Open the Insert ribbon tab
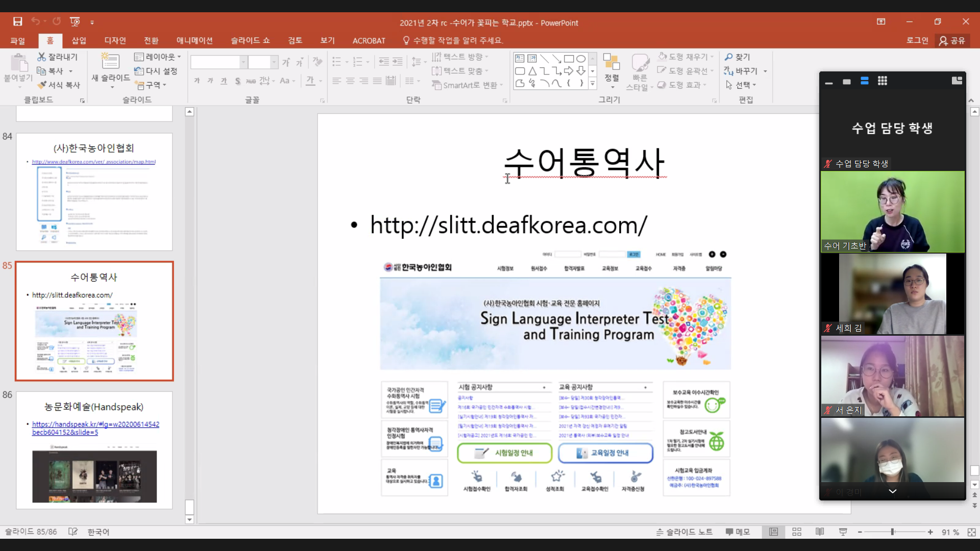Screen dimensions: 980x551 79,40
